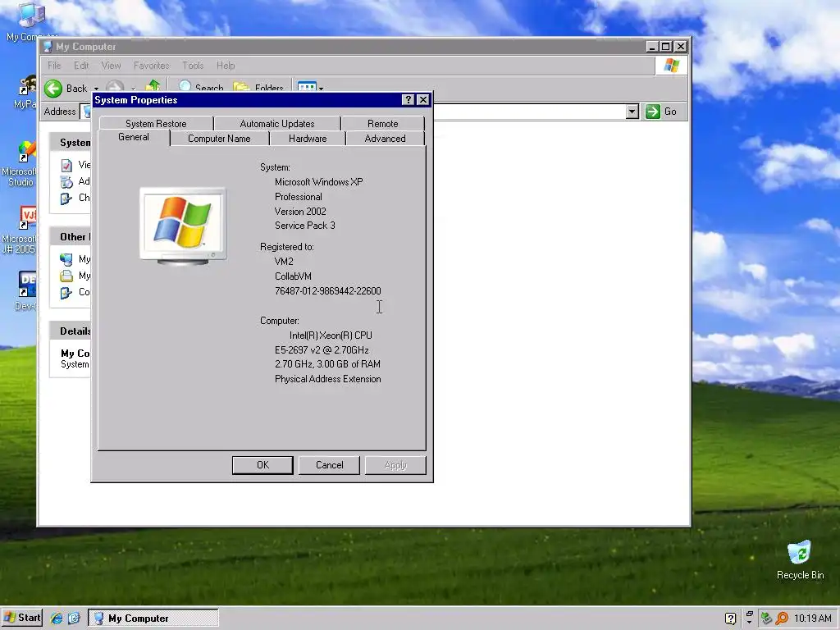Image resolution: width=840 pixels, height=630 pixels.
Task: Click the orange magnifier tray icon
Action: tap(782, 619)
